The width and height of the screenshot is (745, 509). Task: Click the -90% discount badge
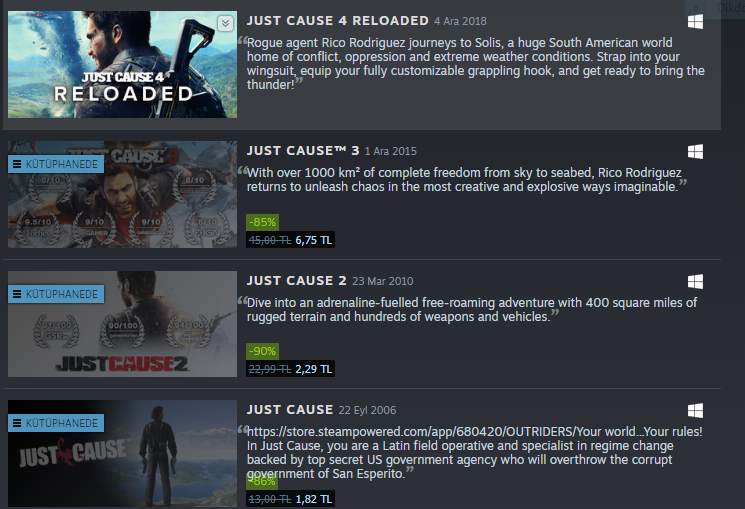click(262, 351)
